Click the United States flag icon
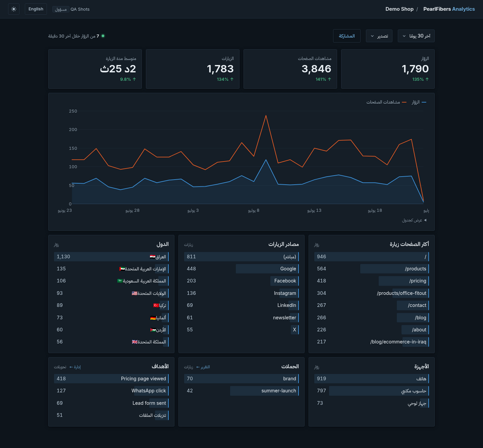This screenshot has width=483, height=448. (134, 293)
